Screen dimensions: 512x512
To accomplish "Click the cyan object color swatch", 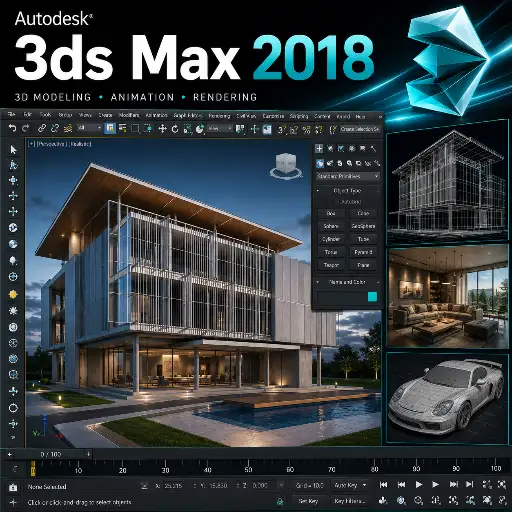I will tap(372, 297).
